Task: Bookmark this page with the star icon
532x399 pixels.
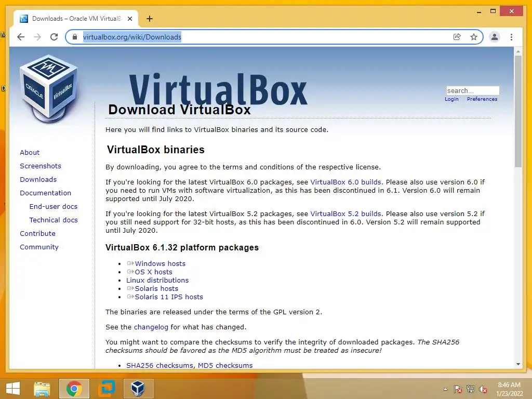Action: pos(474,37)
